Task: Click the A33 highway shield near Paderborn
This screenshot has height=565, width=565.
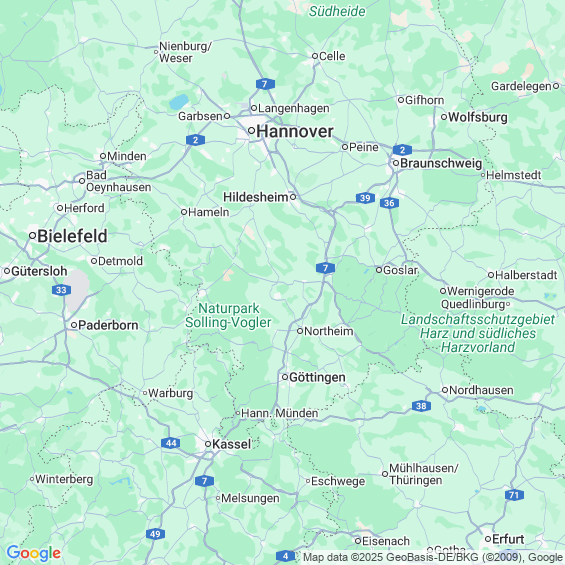Action: pos(61,290)
